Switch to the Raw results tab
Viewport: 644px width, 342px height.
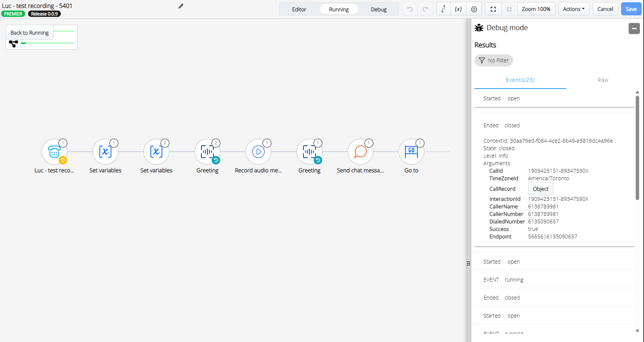pyautogui.click(x=603, y=80)
